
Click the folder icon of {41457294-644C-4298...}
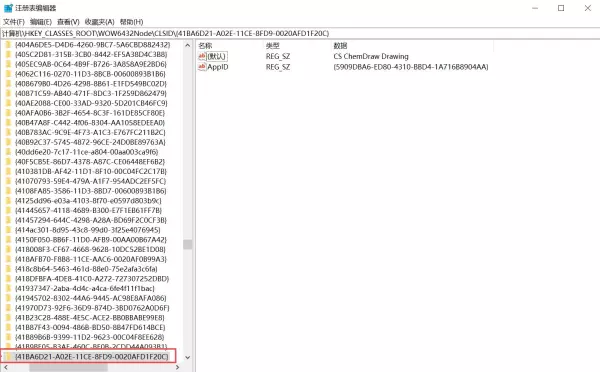point(8,220)
